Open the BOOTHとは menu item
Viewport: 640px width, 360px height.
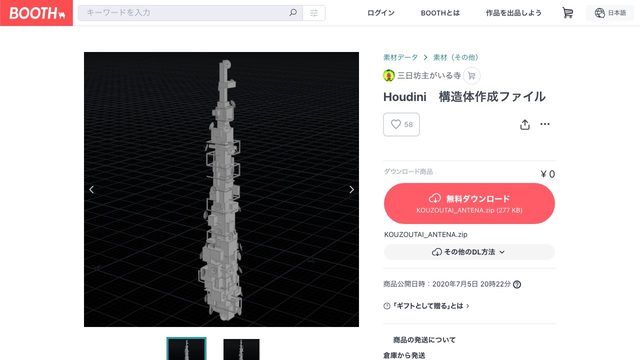(x=440, y=13)
